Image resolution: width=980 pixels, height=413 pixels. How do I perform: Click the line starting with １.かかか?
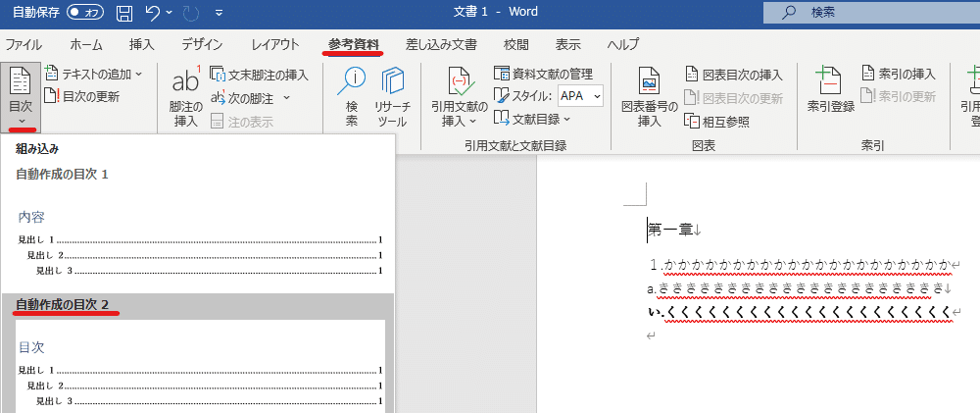pyautogui.click(x=801, y=265)
